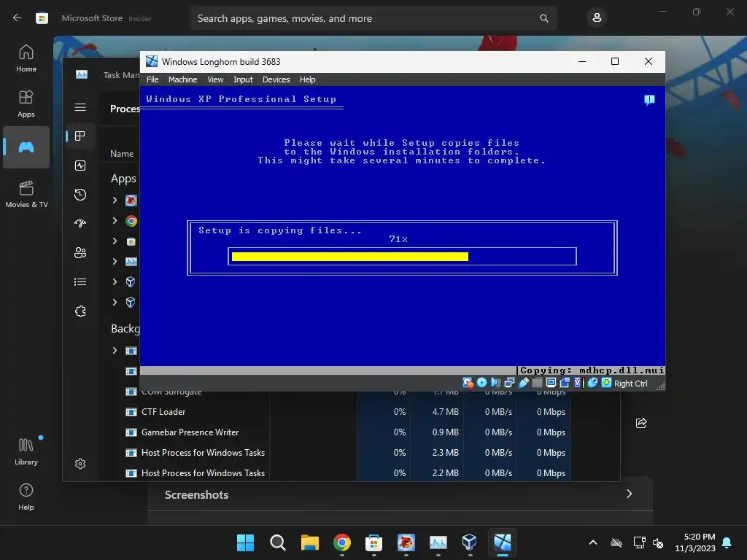This screenshot has width=747, height=560.
Task: Click the recording indicator in VirtualBox status bar
Action: pos(565,383)
